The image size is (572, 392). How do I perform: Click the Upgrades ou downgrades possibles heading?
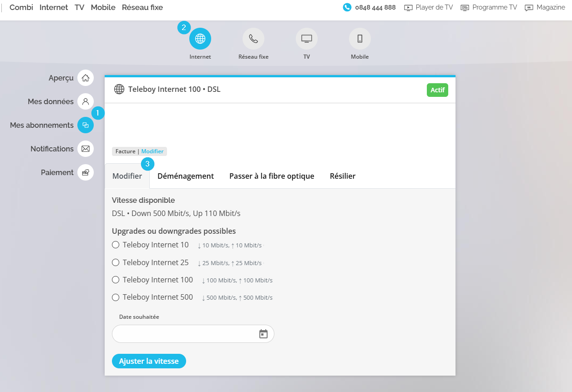point(174,231)
